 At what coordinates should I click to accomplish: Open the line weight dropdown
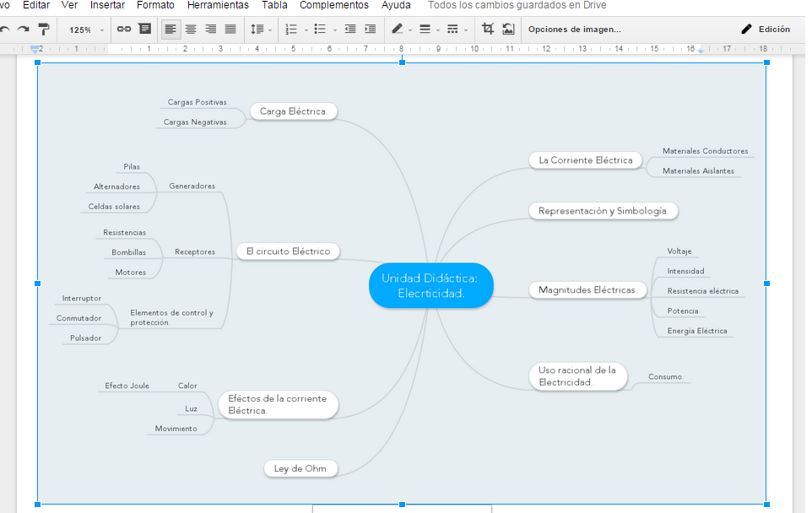(x=426, y=29)
